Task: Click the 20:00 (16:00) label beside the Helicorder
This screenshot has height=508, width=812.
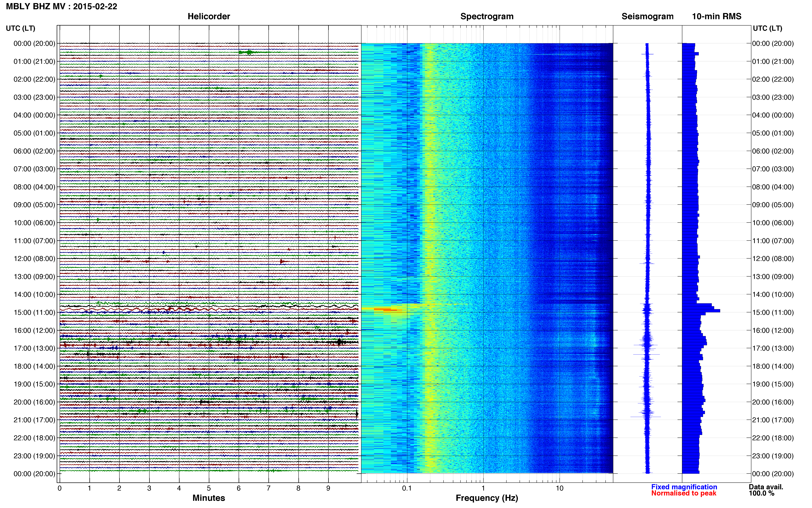Action: point(34,402)
